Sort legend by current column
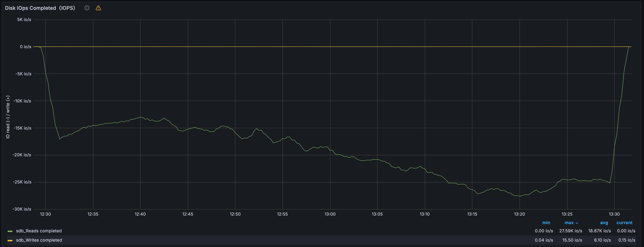Screen dimensions: 644x247 tap(624, 223)
